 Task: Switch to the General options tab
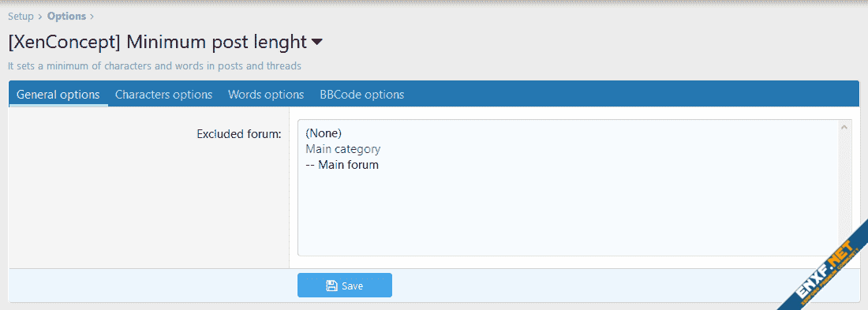(58, 94)
